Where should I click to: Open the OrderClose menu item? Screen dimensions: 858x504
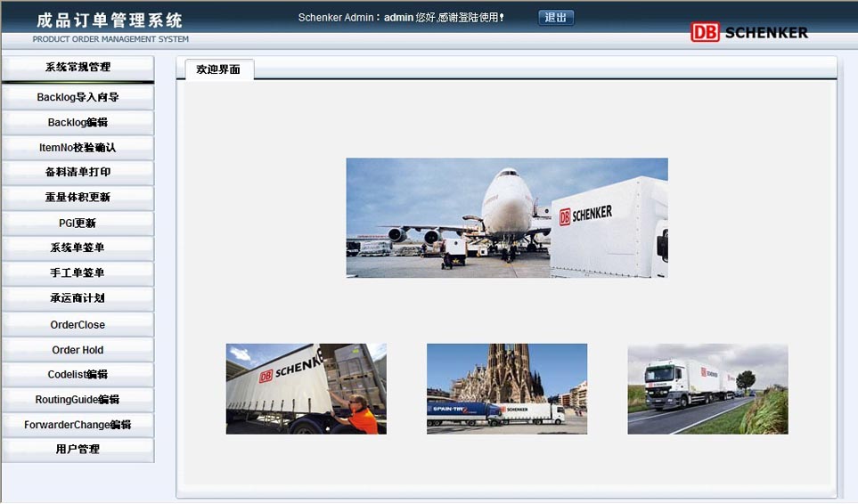click(x=78, y=325)
